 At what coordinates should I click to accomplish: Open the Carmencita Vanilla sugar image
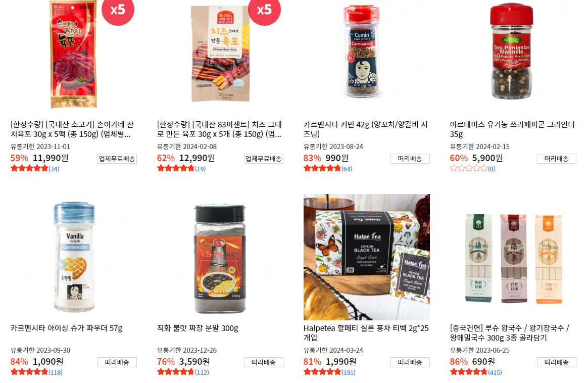tap(74, 257)
